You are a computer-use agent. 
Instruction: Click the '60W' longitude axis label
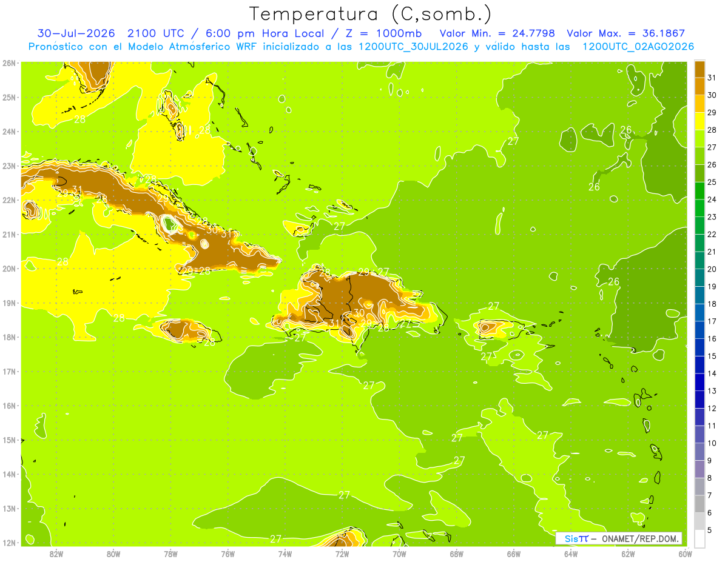click(x=685, y=554)
